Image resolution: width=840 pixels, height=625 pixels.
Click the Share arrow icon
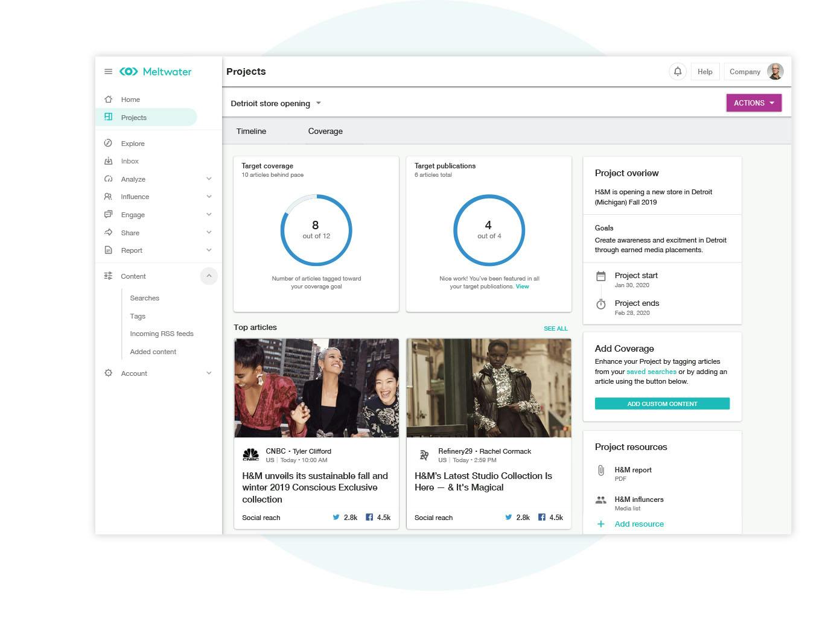coord(108,232)
